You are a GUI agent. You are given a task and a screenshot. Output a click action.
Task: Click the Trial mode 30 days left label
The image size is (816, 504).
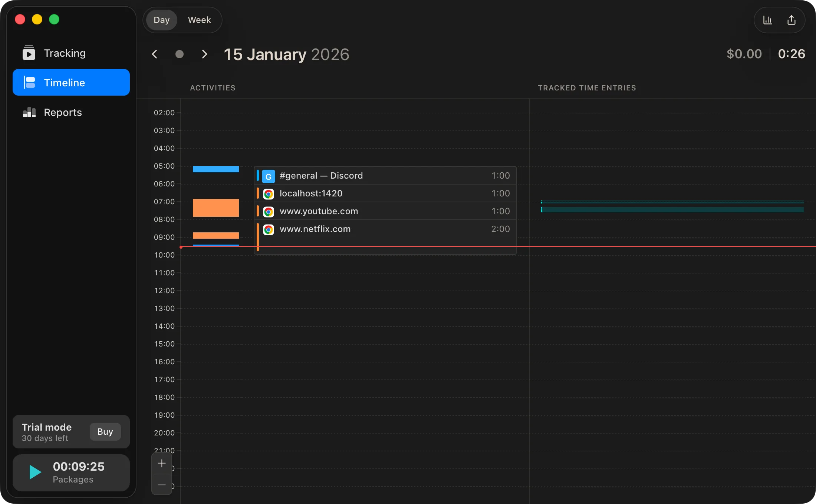click(47, 432)
